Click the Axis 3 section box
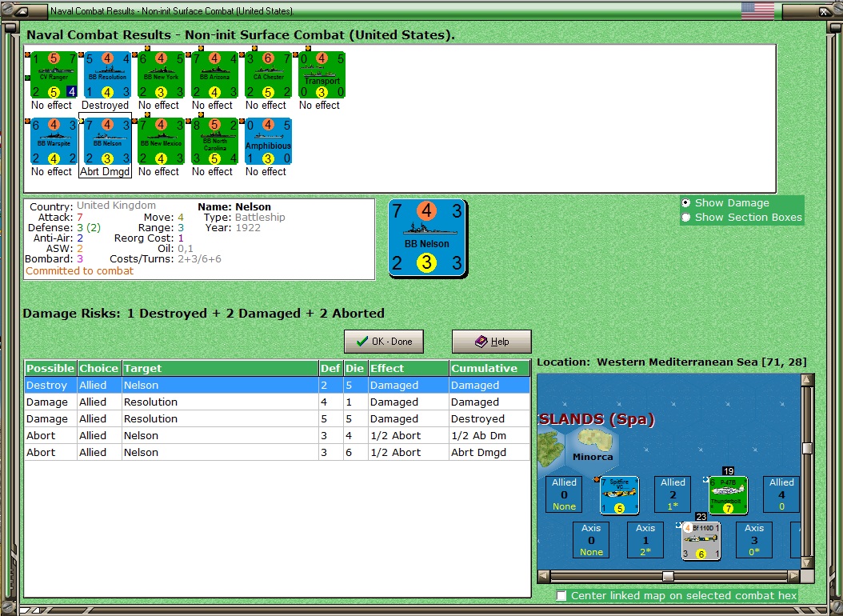Screen dimensions: 843x616 (753, 540)
